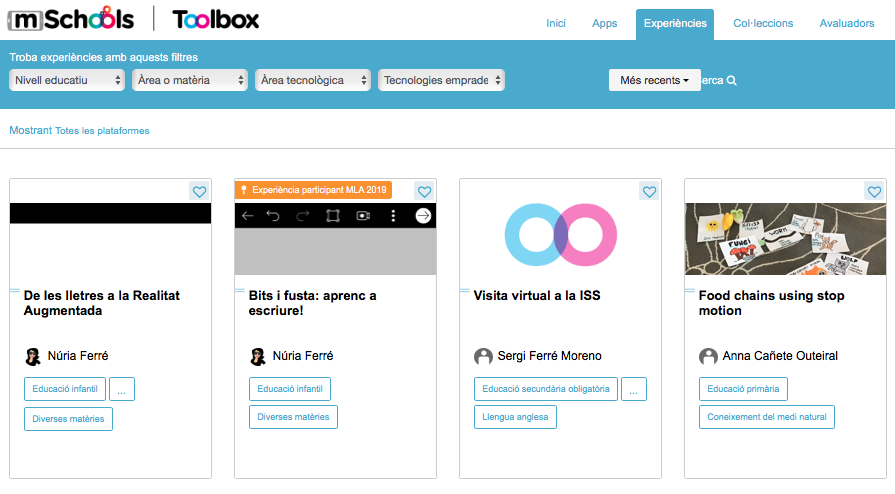Click 'Educació secundària obligatòria' tag
This screenshot has height=494, width=895.
tap(546, 389)
